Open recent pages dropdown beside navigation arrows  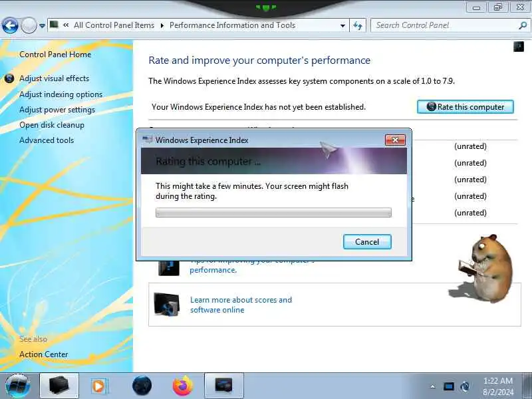coord(42,26)
